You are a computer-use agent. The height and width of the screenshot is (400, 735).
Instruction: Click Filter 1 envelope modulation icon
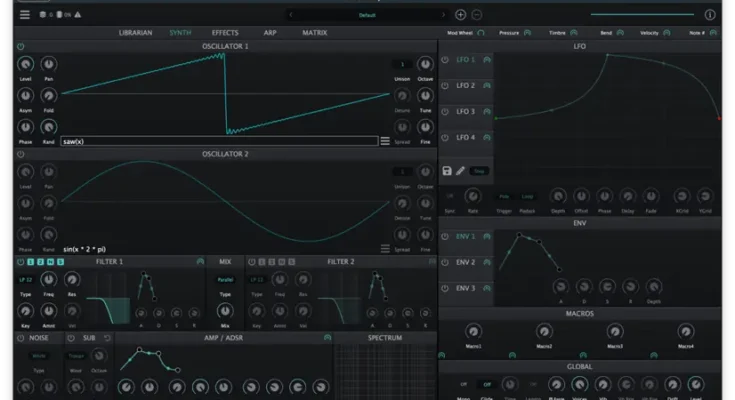200,262
